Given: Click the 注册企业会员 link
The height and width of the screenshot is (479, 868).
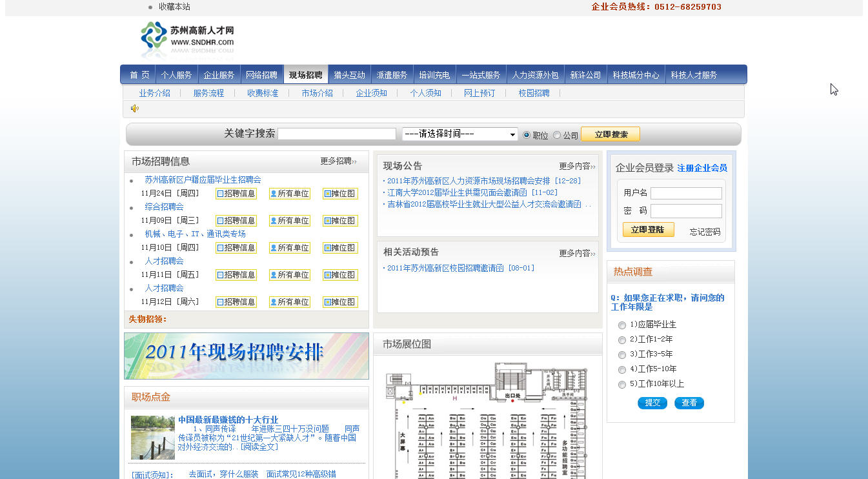Looking at the screenshot, I should pos(702,168).
